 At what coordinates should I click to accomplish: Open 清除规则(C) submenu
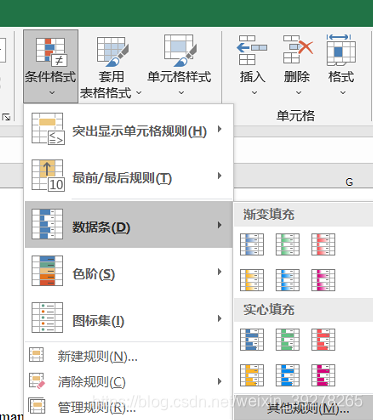[129, 381]
